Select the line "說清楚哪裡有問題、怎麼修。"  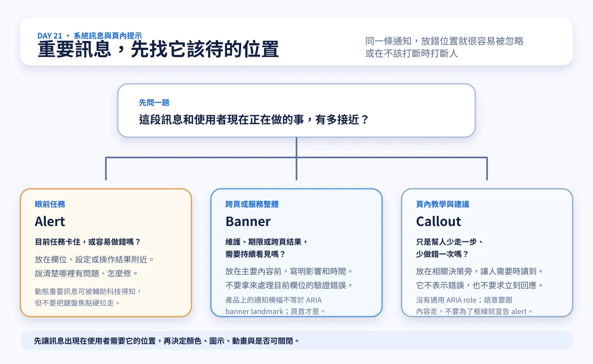[x=87, y=273]
